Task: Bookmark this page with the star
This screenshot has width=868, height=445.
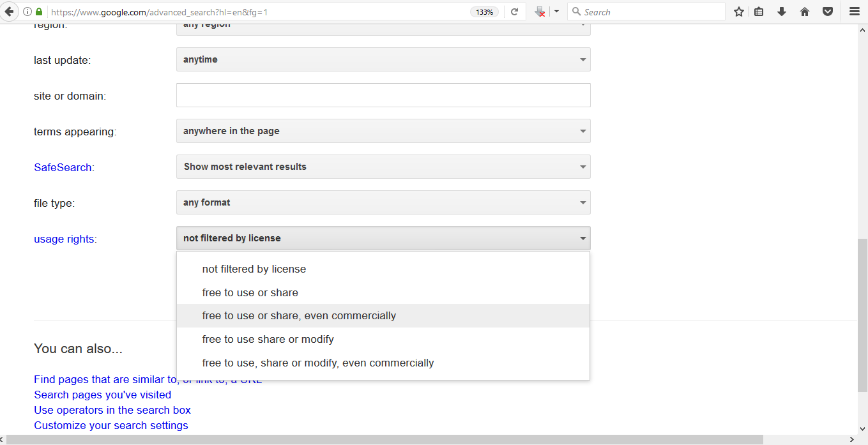Action: tap(739, 11)
